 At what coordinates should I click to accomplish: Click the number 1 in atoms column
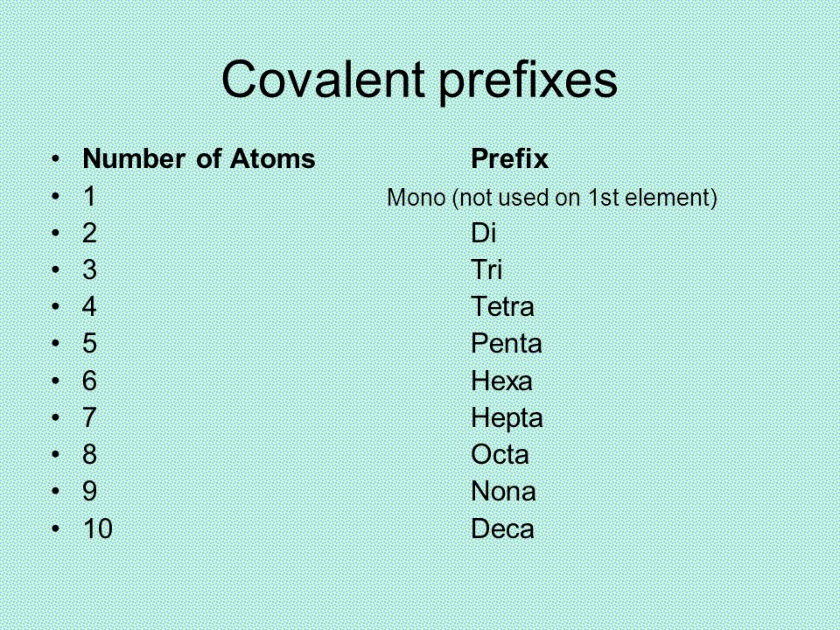pyautogui.click(x=89, y=195)
